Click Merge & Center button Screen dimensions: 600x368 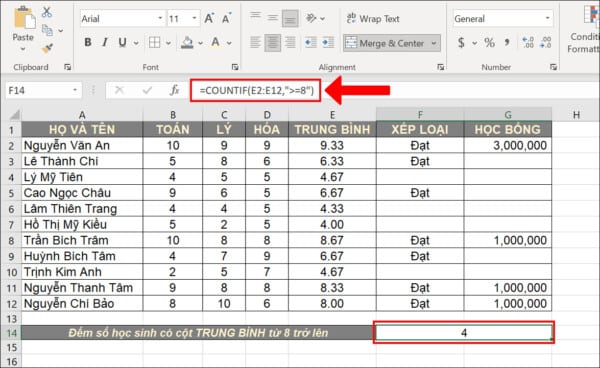[386, 43]
